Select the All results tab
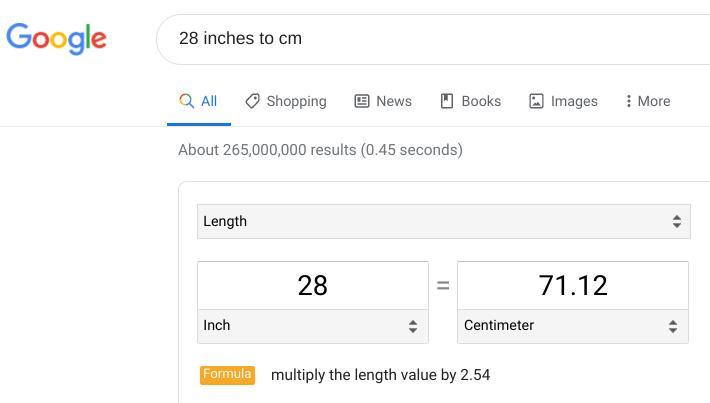Screen dimensions: 710x403 tap(208, 101)
